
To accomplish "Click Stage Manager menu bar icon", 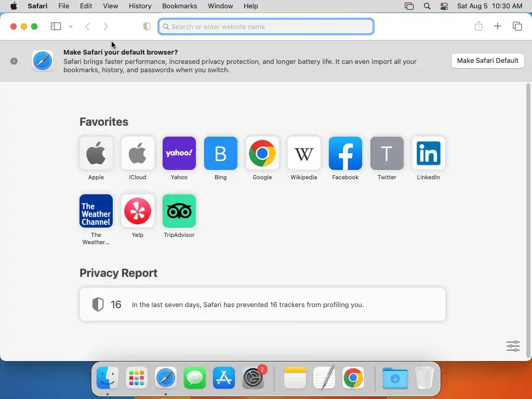I will [x=409, y=6].
